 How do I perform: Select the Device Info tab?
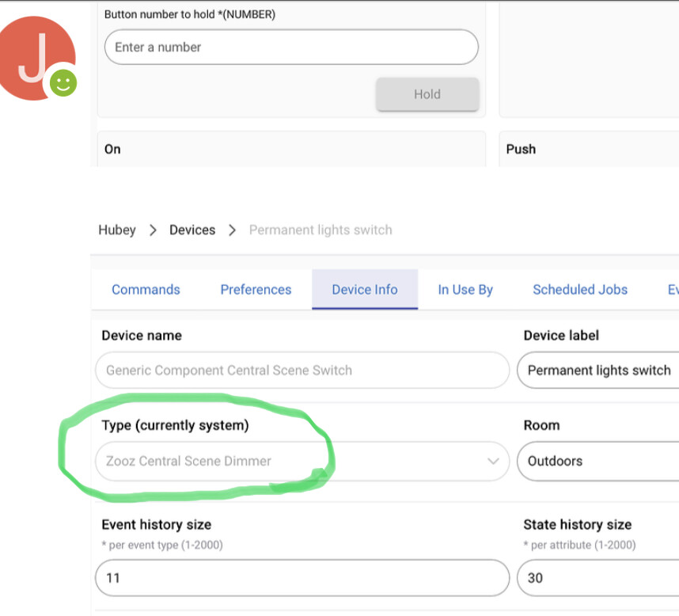click(x=365, y=290)
